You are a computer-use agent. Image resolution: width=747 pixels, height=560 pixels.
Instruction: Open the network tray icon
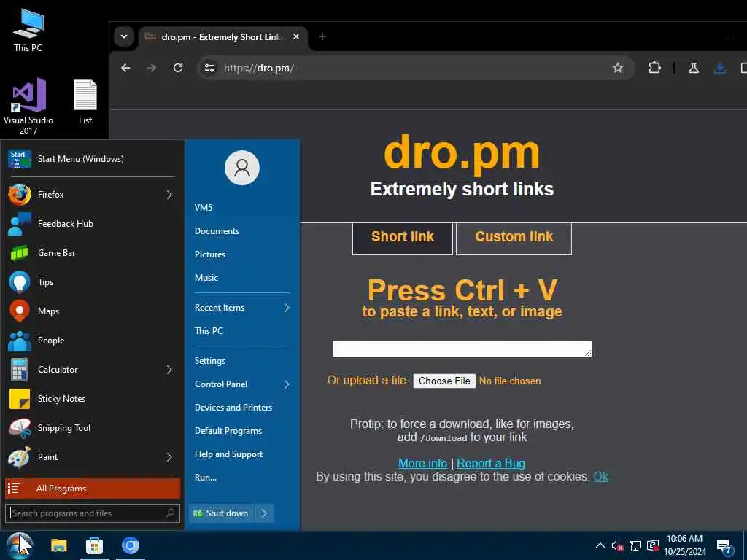coord(635,545)
